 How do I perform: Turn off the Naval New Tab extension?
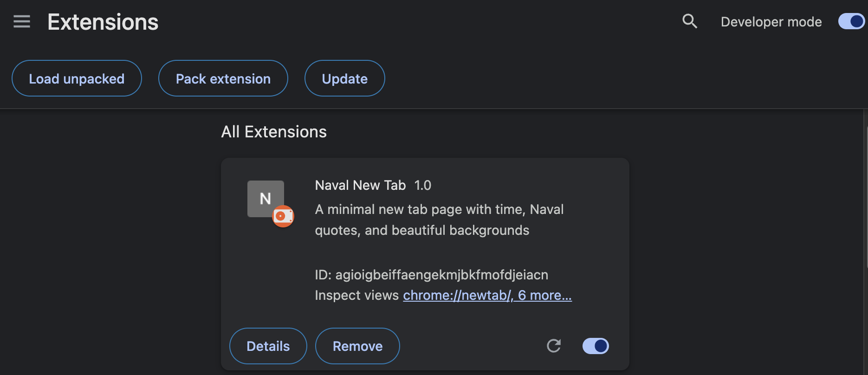click(x=595, y=346)
